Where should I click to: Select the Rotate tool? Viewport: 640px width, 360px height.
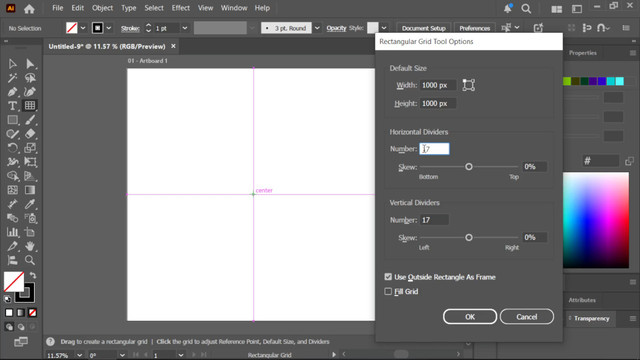tap(12, 148)
